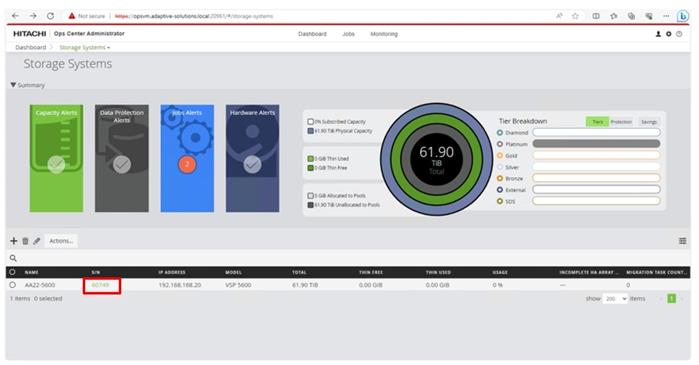This screenshot has height=365, width=699.
Task: Go back with the browser back arrow
Action: 16,16
